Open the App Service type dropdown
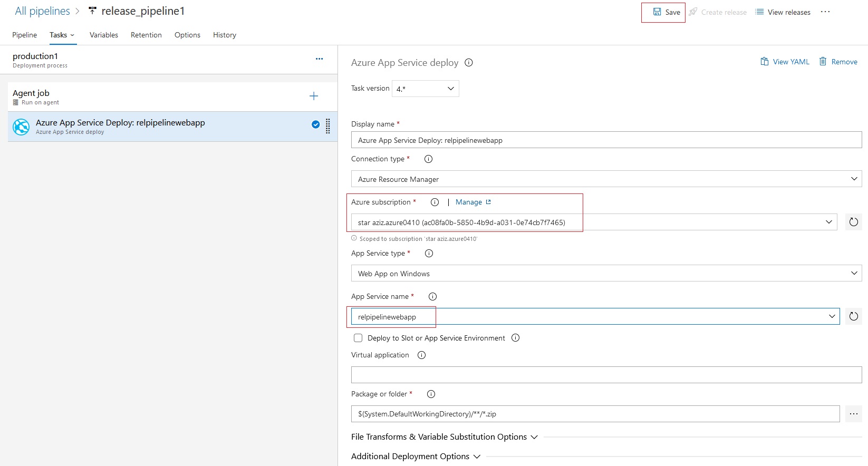The image size is (868, 466). point(606,274)
